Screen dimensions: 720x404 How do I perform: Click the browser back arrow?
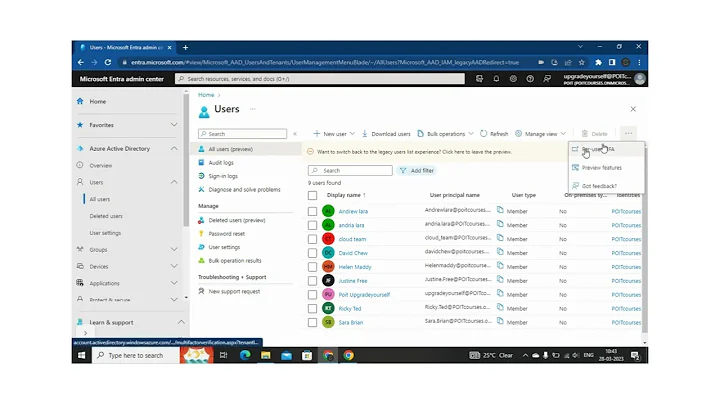[x=81, y=62]
